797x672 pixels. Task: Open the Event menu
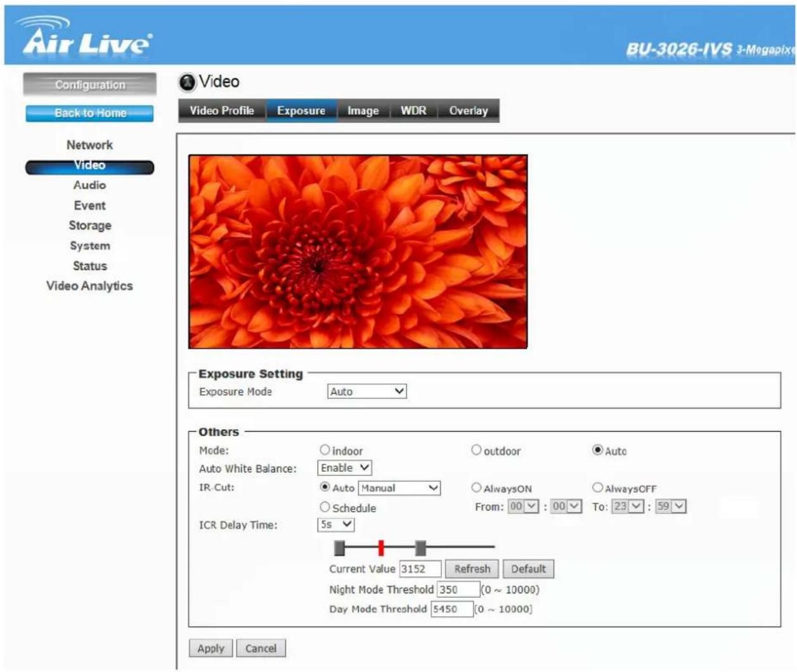(x=89, y=205)
